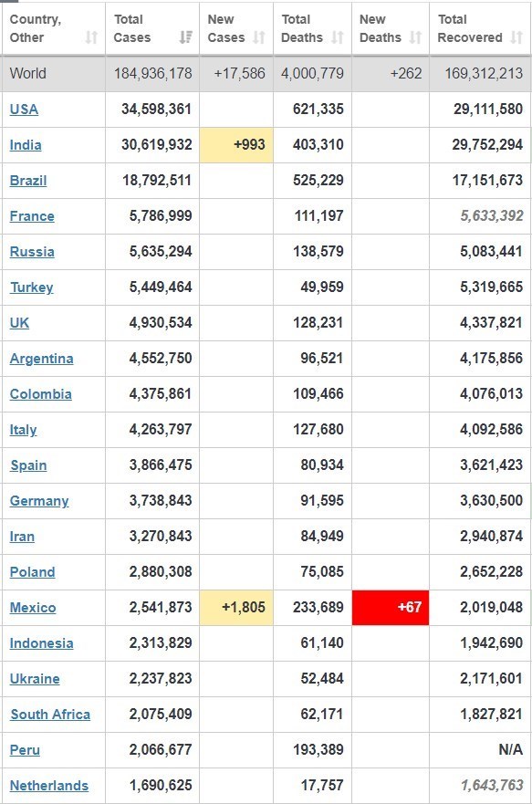Click India's yellow +993 new cases cell
532x804 pixels.
236,145
